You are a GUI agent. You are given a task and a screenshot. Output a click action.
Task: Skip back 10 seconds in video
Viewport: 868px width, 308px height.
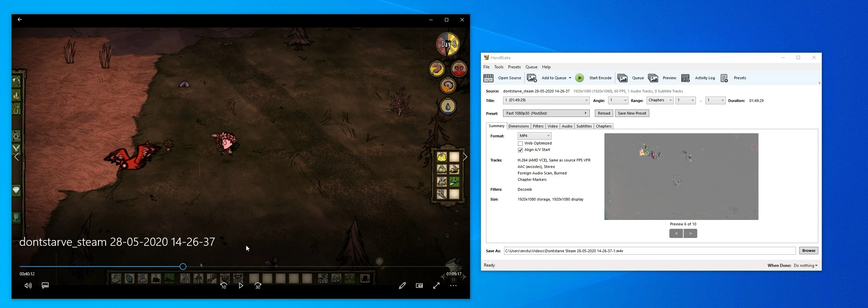pyautogui.click(x=223, y=286)
